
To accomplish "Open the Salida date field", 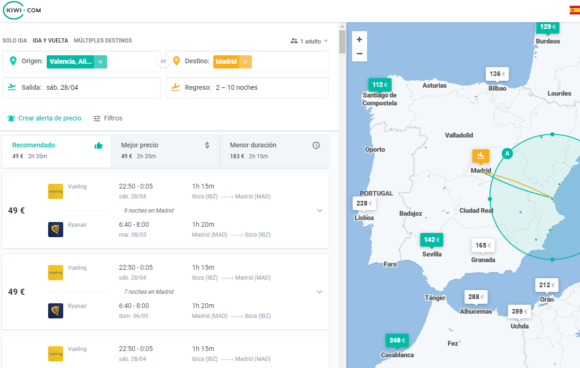I will [81, 88].
